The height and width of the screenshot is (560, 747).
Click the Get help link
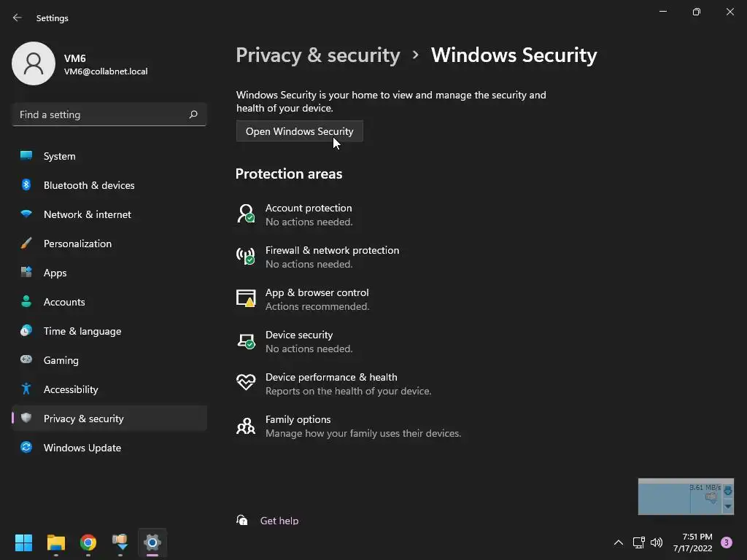[279, 521]
